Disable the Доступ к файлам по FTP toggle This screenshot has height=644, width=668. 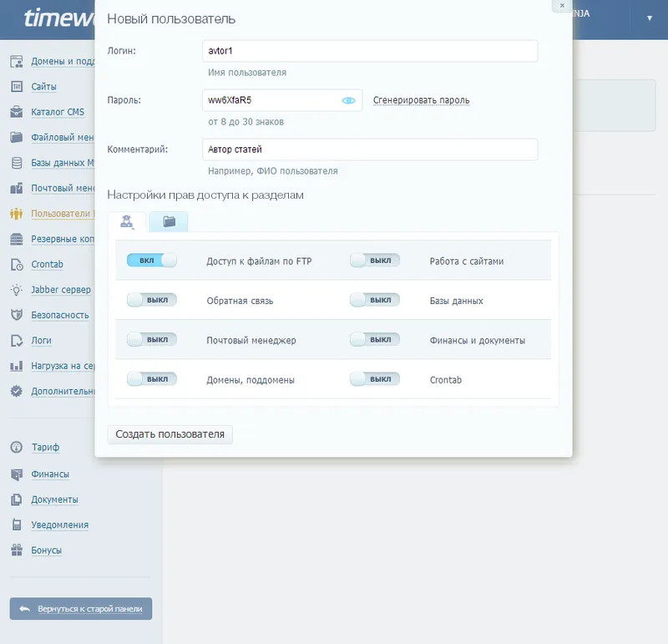(152, 260)
